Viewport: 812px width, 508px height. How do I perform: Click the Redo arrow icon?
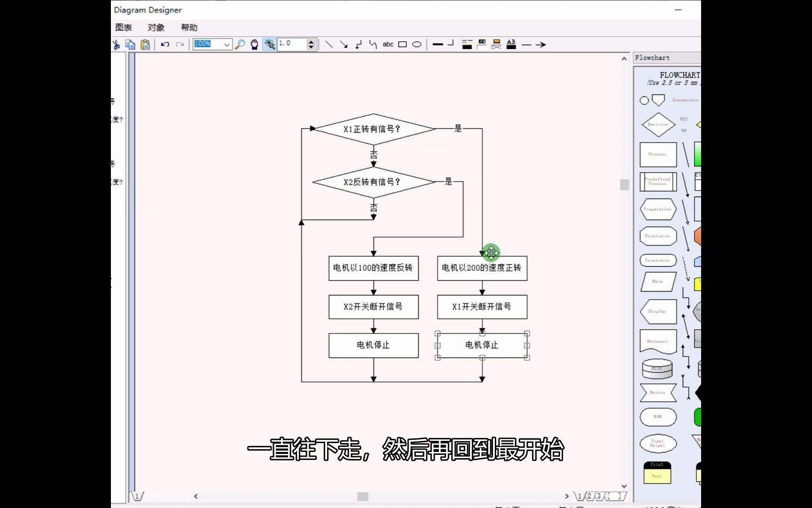tap(180, 45)
